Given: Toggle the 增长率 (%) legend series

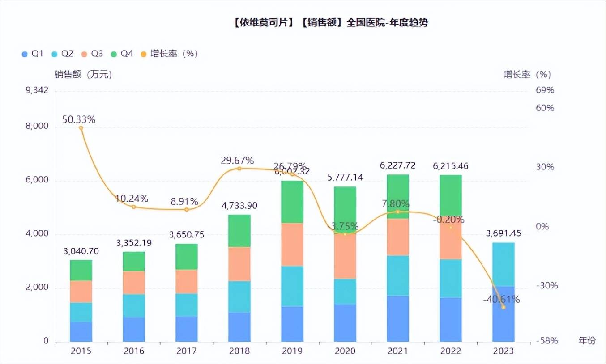Looking at the screenshot, I should tap(169, 54).
